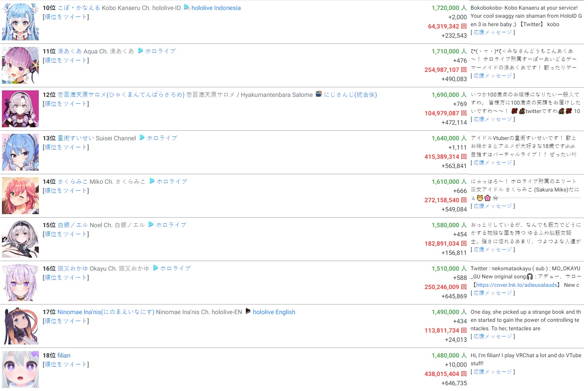The width and height of the screenshot is (588, 391).
Task: Open the 湊あくあ channel link
Action: pos(70,51)
